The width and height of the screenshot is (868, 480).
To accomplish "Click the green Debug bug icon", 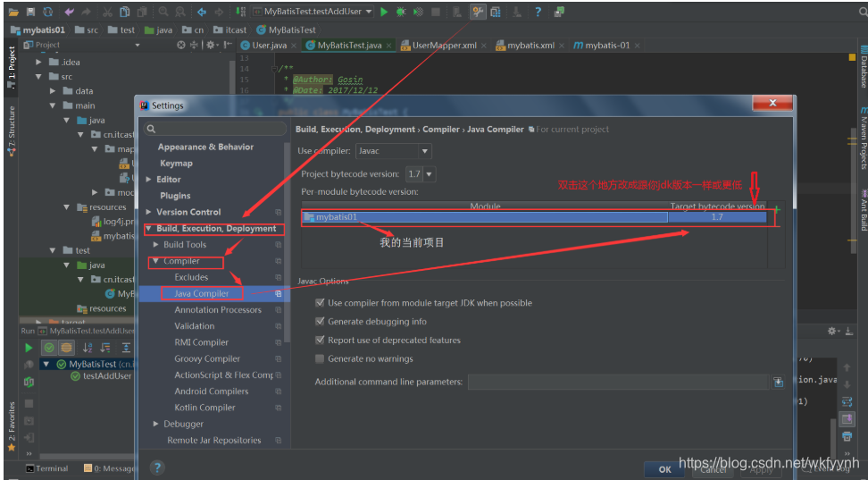I will coord(401,12).
